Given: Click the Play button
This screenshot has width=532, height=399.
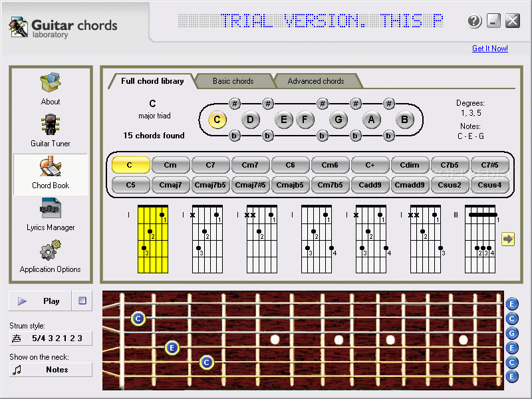Looking at the screenshot, I should coord(40,301).
